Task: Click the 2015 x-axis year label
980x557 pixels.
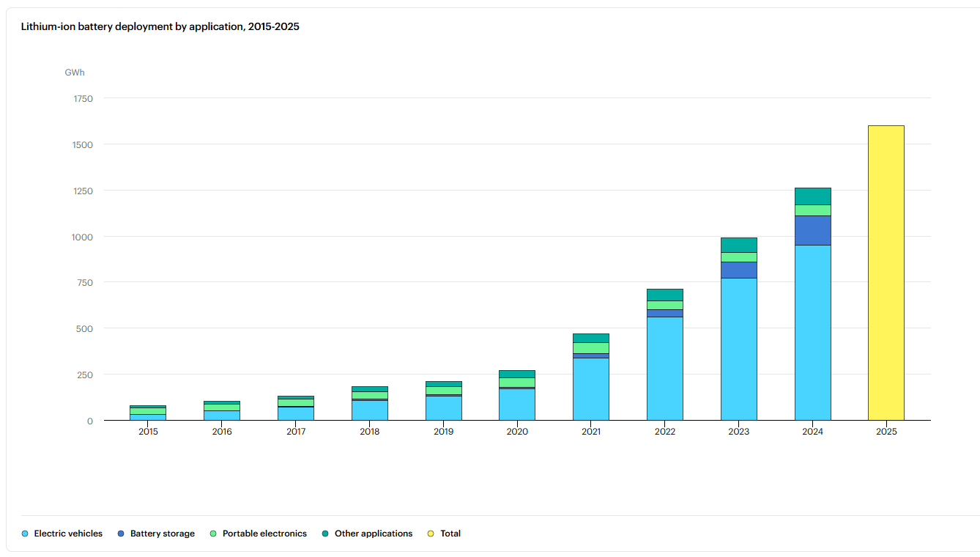Action: (148, 432)
